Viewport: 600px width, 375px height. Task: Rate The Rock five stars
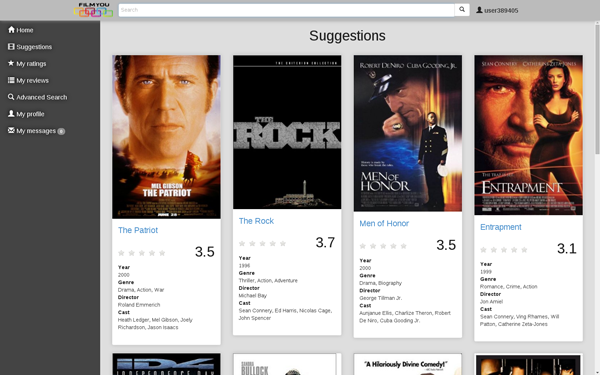pyautogui.click(x=283, y=243)
